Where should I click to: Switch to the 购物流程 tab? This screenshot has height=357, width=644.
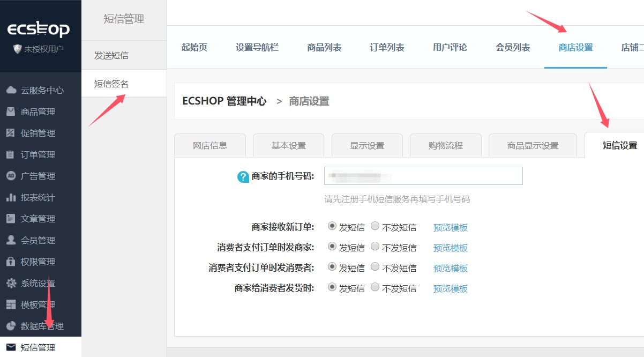pyautogui.click(x=445, y=145)
